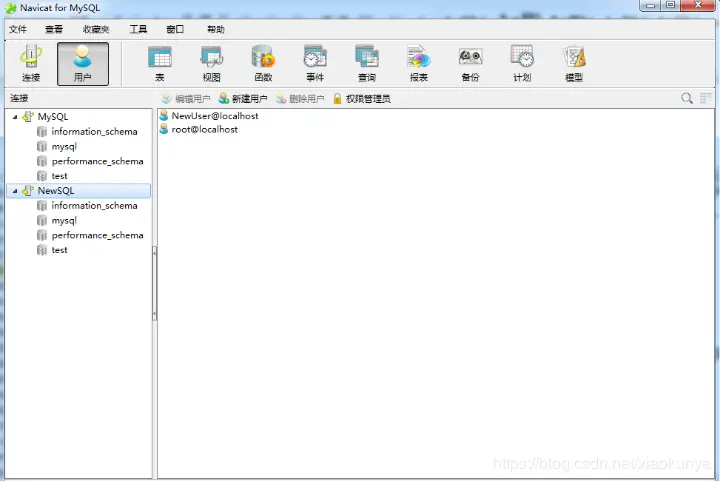Open 权限管理员 (Privilege Manager)
Screen dimensions: 720x482
tap(362, 99)
